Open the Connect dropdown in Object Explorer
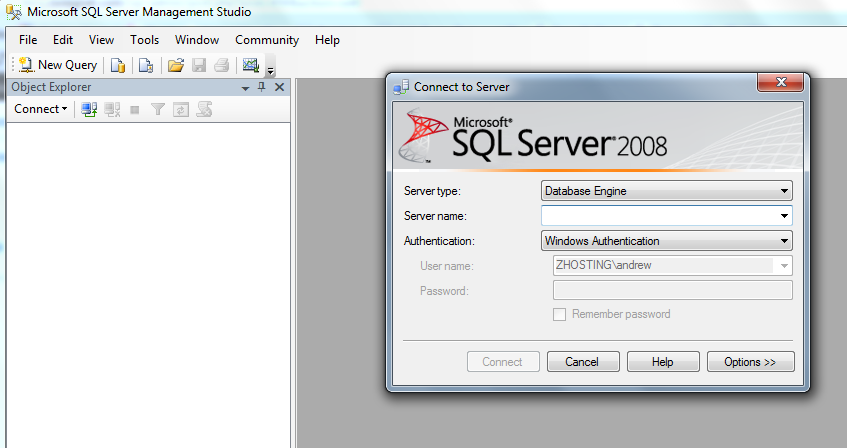 [x=41, y=109]
